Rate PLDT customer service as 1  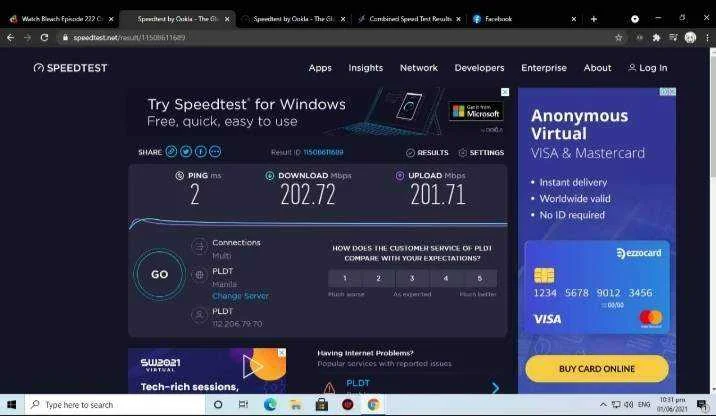pos(345,278)
